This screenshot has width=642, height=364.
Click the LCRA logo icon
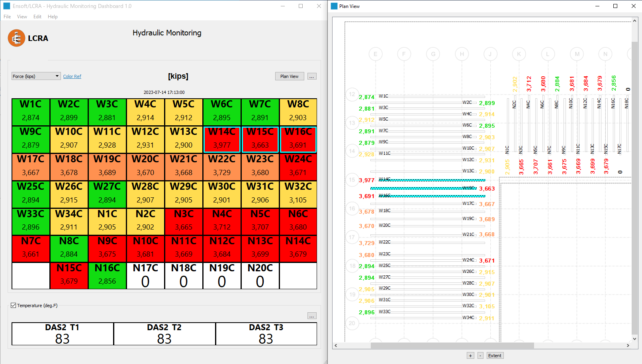(16, 38)
